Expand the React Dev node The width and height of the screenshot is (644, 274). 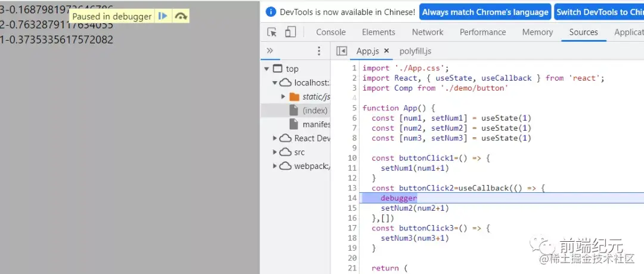coord(275,138)
